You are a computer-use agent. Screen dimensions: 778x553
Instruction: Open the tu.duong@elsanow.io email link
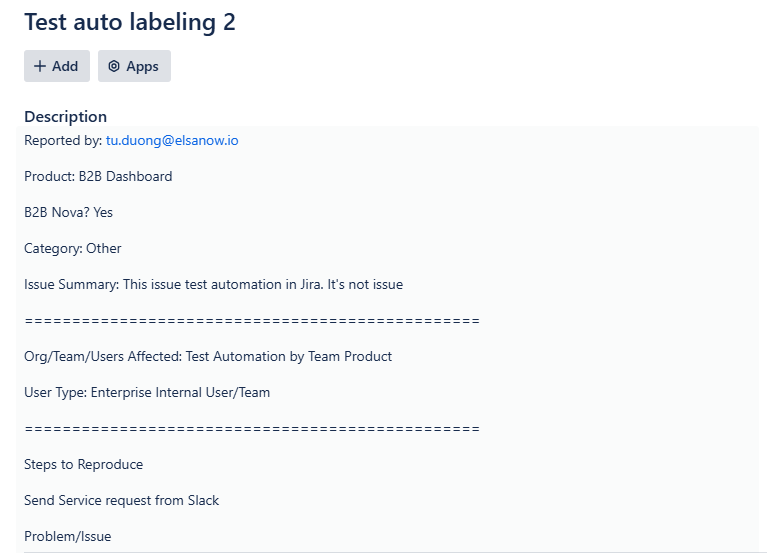pyautogui.click(x=172, y=140)
